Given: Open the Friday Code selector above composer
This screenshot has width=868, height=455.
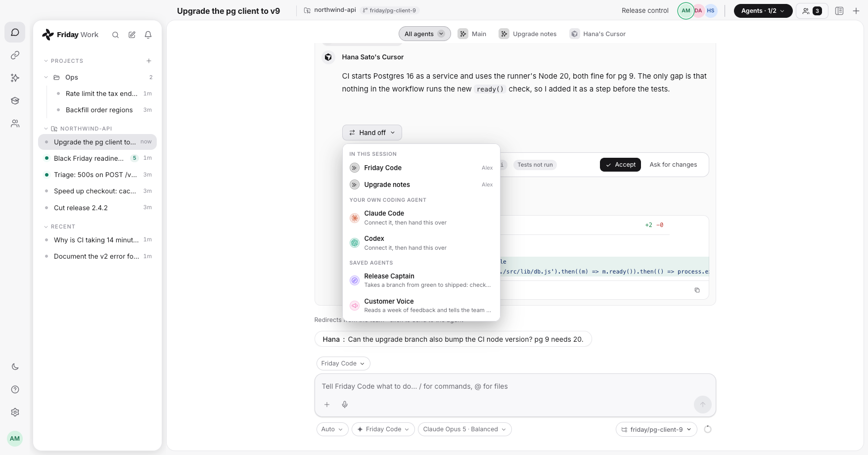Looking at the screenshot, I should coord(343,364).
